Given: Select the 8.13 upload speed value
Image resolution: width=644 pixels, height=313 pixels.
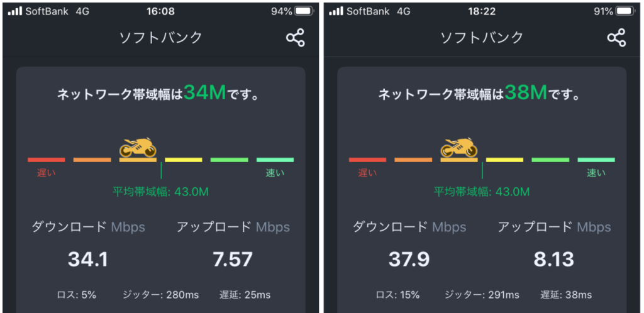Looking at the screenshot, I should [553, 259].
